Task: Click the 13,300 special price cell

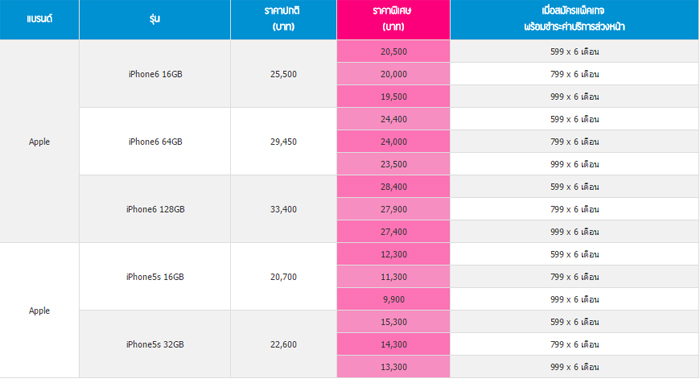Action: [393, 367]
